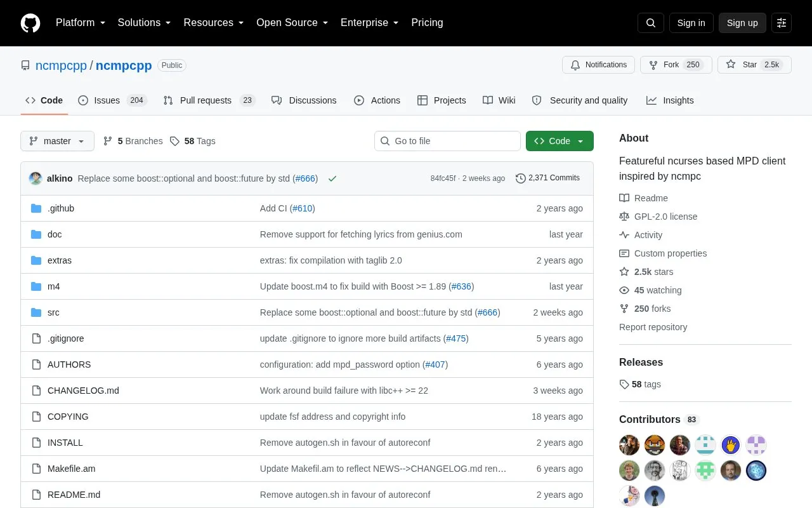Star the repository with Star button
This screenshot has height=508, width=812.
coord(754,65)
